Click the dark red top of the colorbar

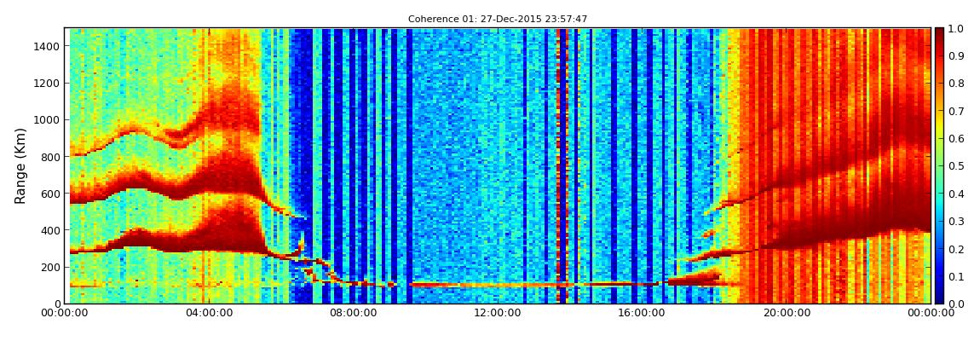(940, 34)
